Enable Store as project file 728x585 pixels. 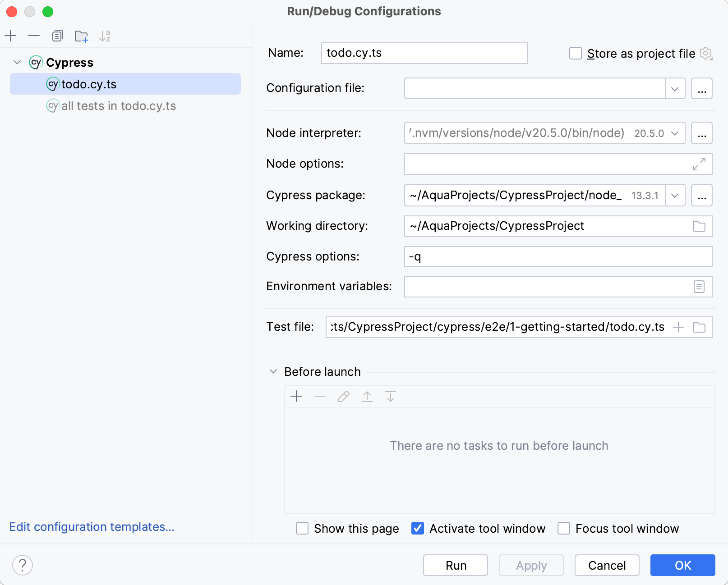coord(575,53)
